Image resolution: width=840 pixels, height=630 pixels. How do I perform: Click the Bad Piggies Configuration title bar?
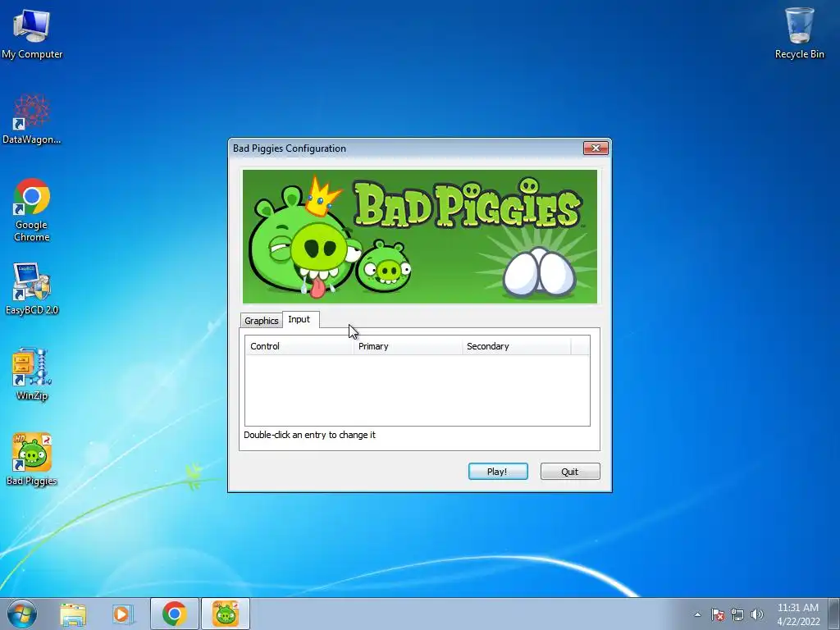405,148
